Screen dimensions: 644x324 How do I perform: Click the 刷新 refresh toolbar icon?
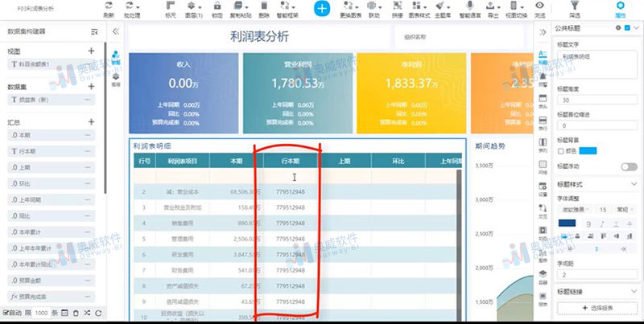click(109, 6)
